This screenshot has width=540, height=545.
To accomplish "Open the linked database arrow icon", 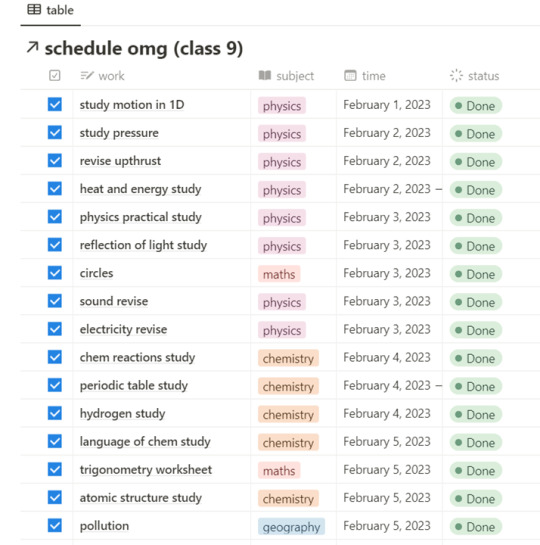I will click(x=32, y=47).
